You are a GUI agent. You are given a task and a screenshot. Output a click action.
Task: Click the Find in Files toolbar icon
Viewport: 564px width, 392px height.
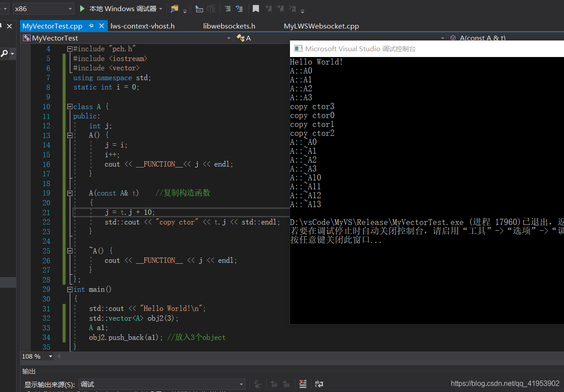(174, 8)
